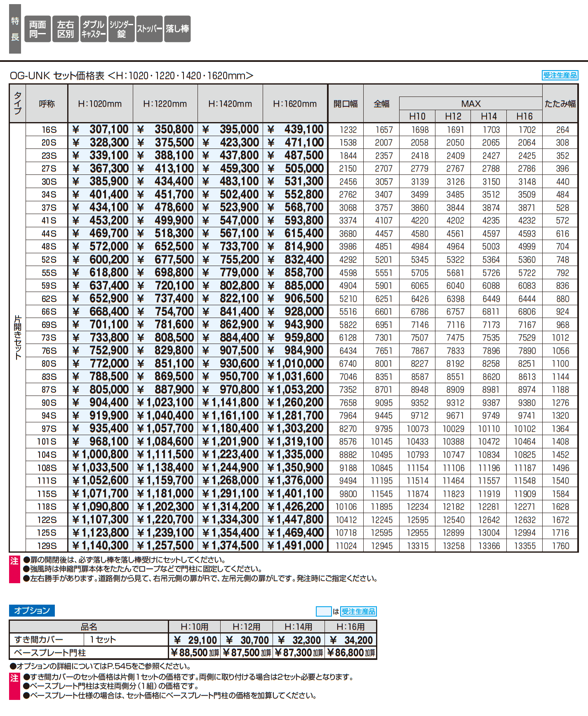Click the H:1020mm column header

[x=100, y=104]
